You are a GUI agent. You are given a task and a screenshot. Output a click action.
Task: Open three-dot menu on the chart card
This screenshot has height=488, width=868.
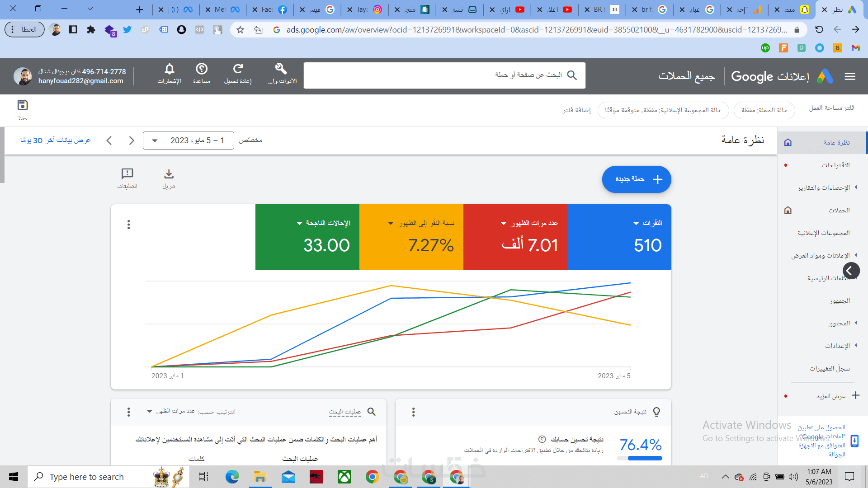click(x=129, y=225)
